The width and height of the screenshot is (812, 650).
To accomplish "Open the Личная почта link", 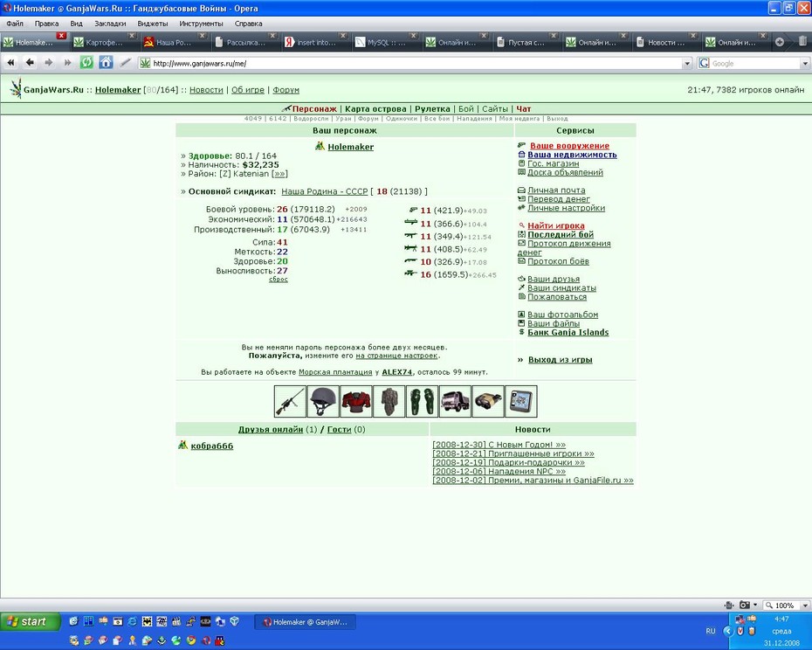I will [x=556, y=190].
